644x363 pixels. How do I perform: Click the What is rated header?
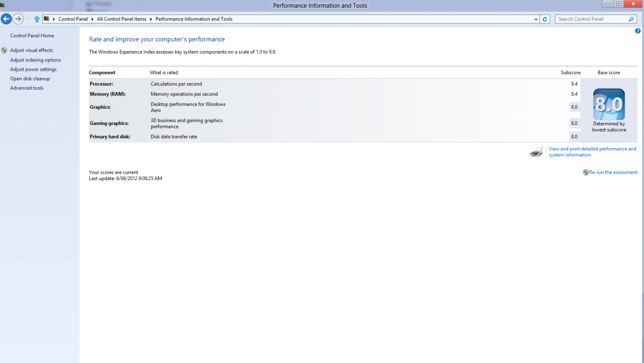click(164, 73)
